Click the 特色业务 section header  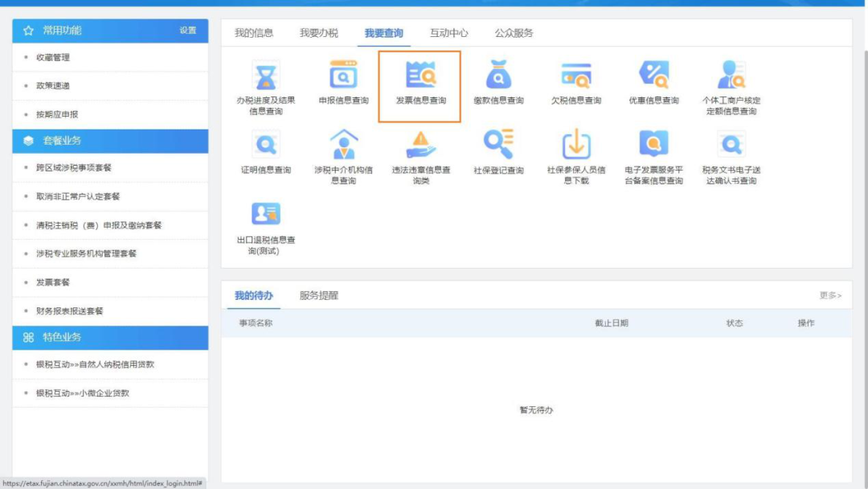click(x=110, y=338)
